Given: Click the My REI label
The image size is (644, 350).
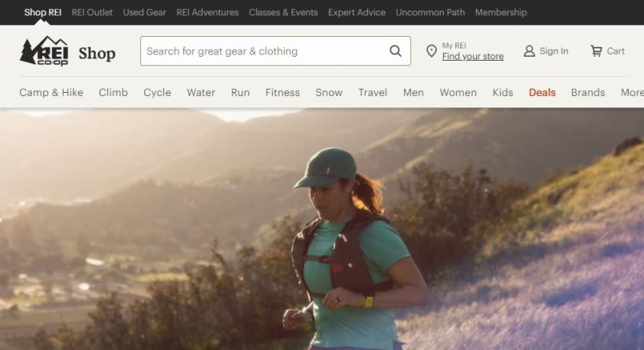Looking at the screenshot, I should [454, 45].
